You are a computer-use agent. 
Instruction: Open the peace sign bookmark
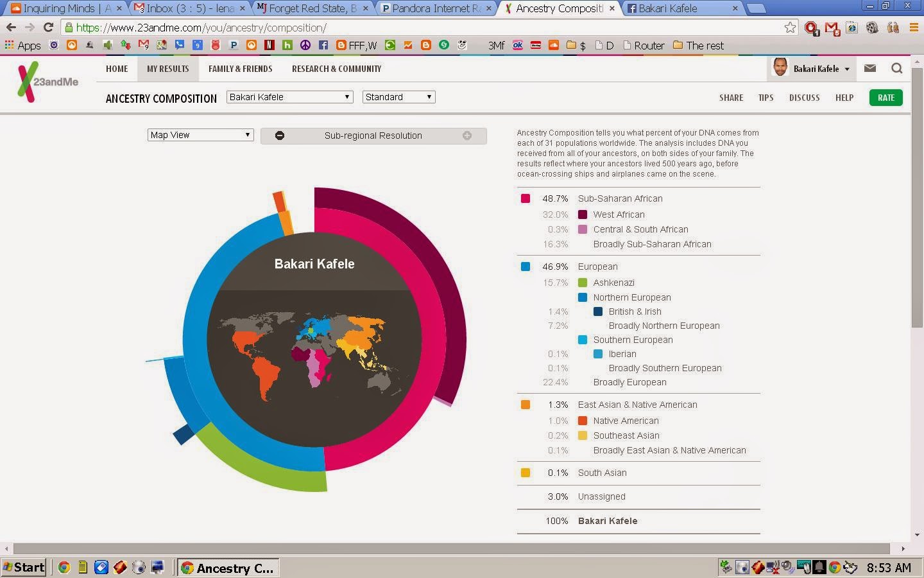(x=305, y=46)
